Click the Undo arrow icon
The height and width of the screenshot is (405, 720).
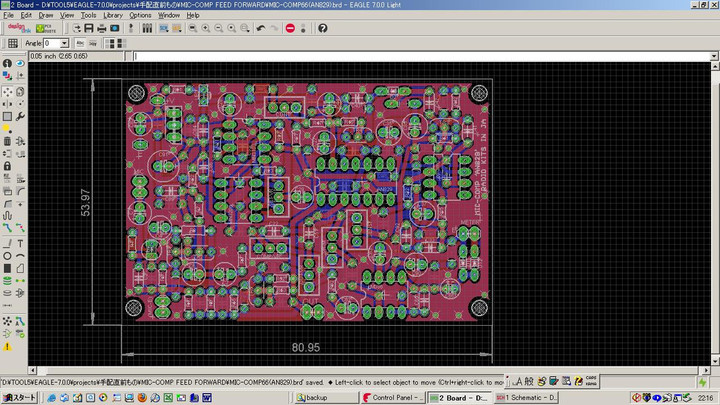point(261,28)
